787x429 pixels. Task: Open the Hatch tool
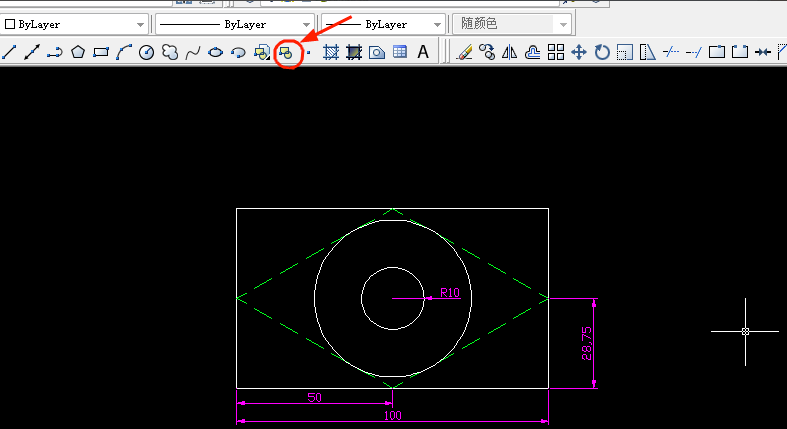click(331, 52)
